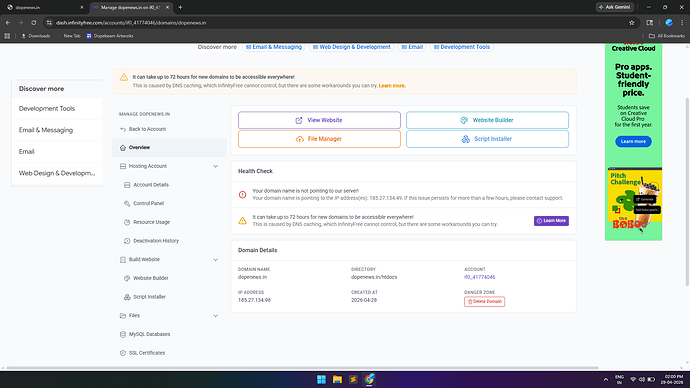Open Account Details page

[151, 185]
